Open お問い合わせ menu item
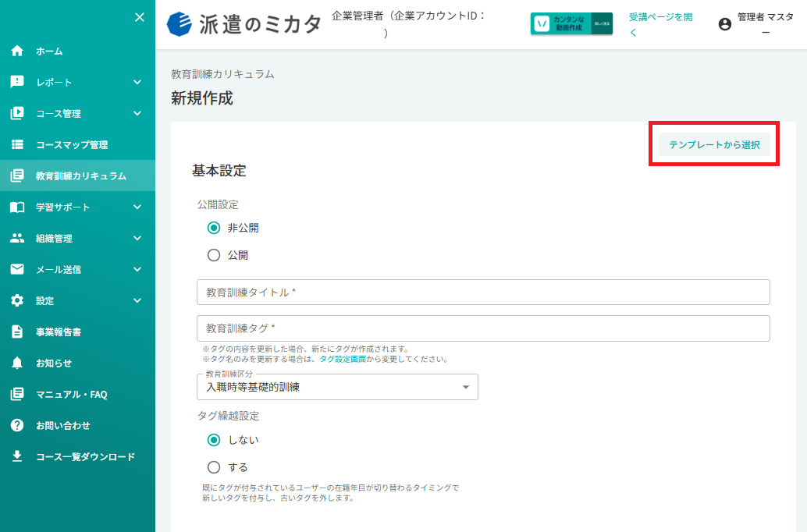Screen dimensions: 807x532 point(77,425)
